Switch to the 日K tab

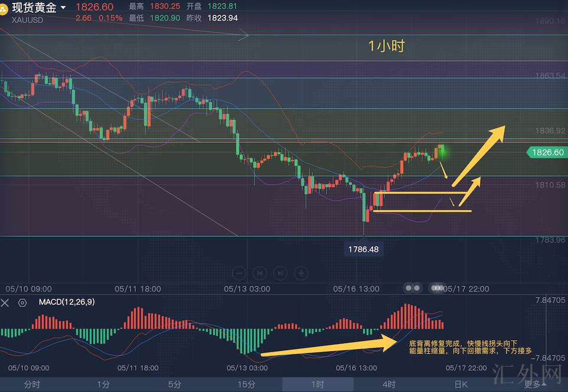(461, 384)
